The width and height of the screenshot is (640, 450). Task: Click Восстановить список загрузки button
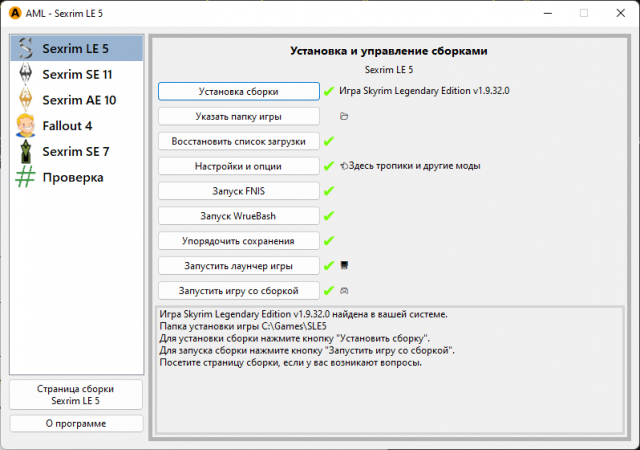238,141
